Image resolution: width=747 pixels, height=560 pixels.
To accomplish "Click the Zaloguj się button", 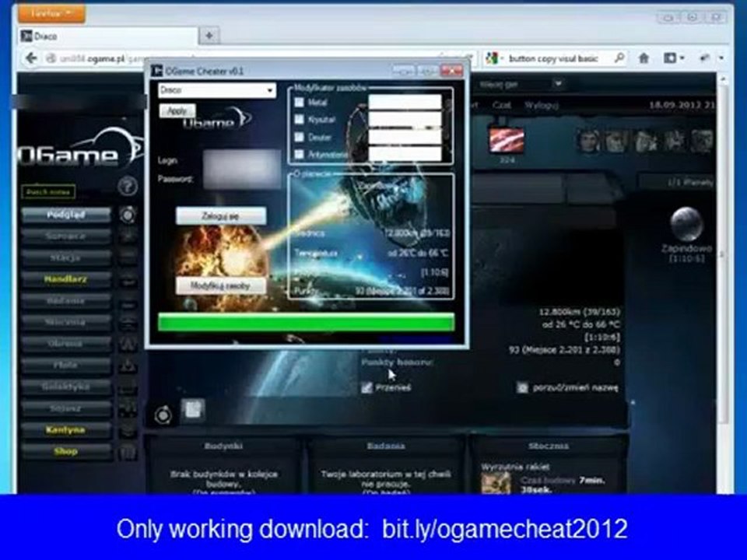I will click(220, 216).
